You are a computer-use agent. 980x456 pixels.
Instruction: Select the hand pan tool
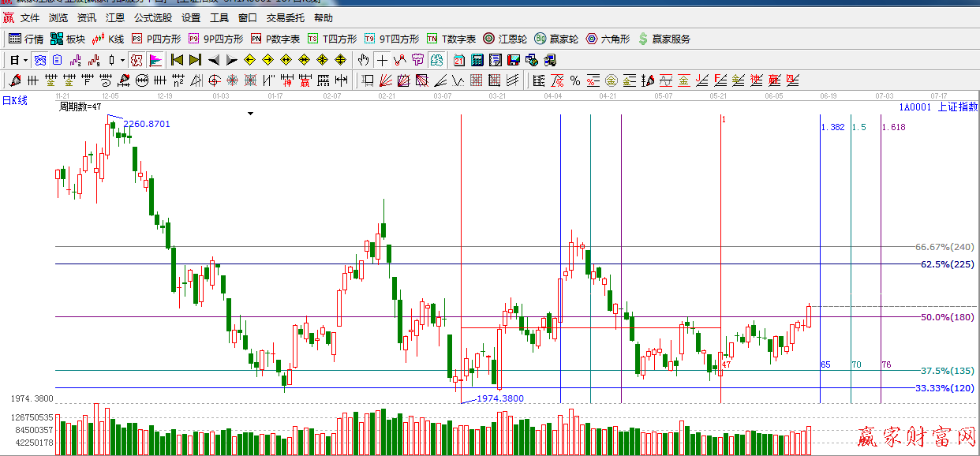click(363, 60)
